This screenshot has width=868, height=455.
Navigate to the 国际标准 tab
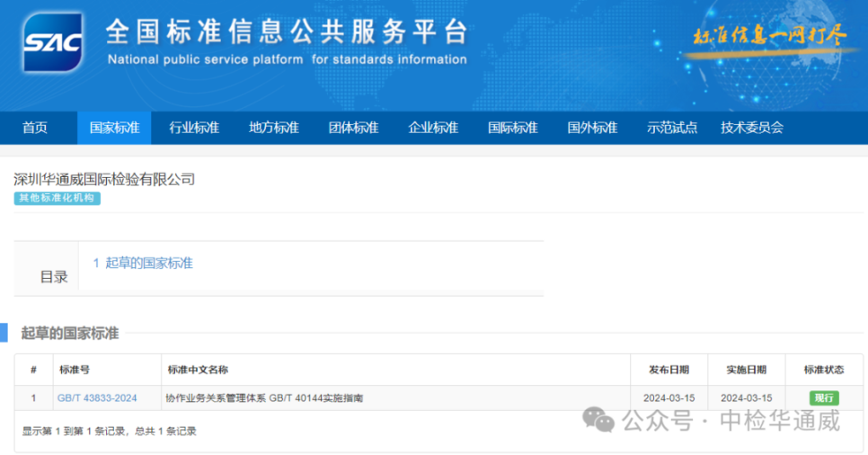click(x=512, y=128)
